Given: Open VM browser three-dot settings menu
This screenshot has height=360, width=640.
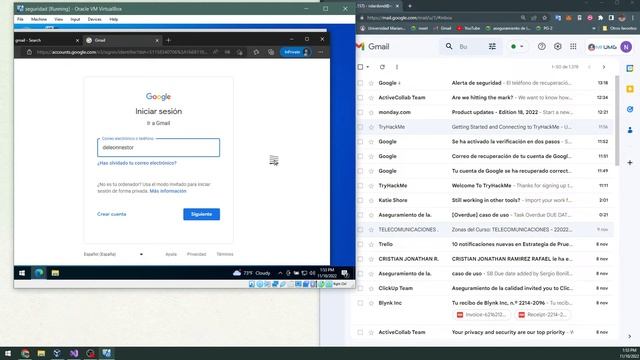Looking at the screenshot, I should tap(321, 52).
